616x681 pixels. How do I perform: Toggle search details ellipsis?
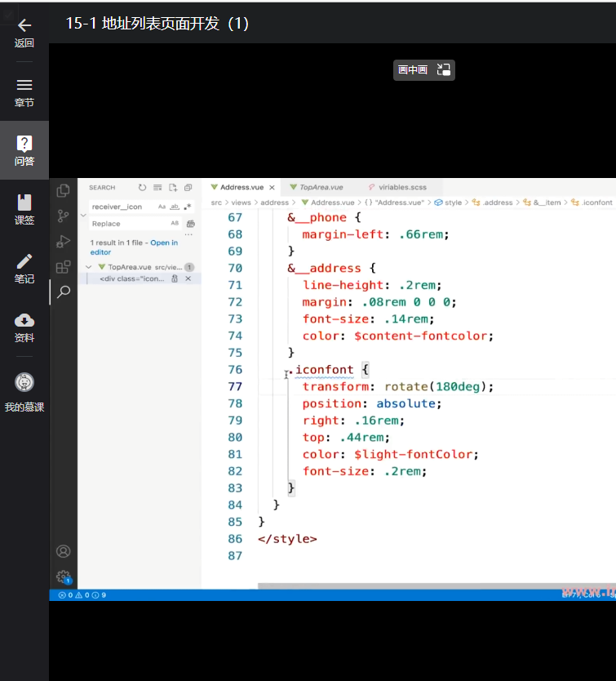pyautogui.click(x=188, y=234)
